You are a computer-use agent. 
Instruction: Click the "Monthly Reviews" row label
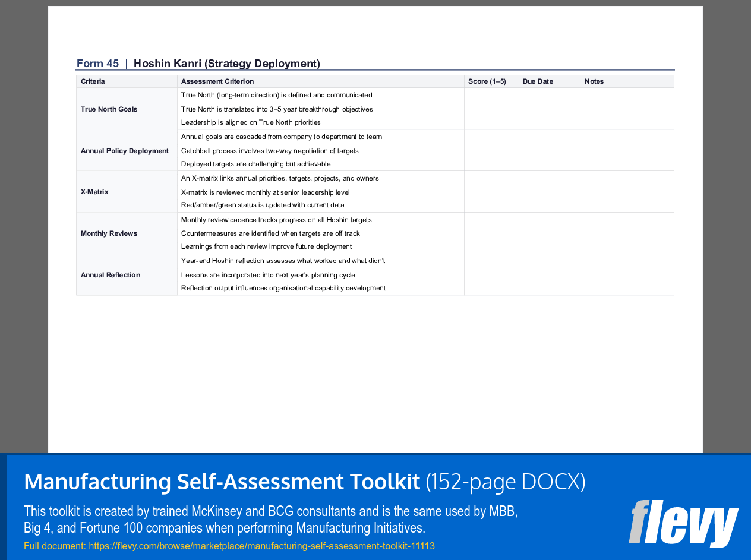click(x=109, y=233)
